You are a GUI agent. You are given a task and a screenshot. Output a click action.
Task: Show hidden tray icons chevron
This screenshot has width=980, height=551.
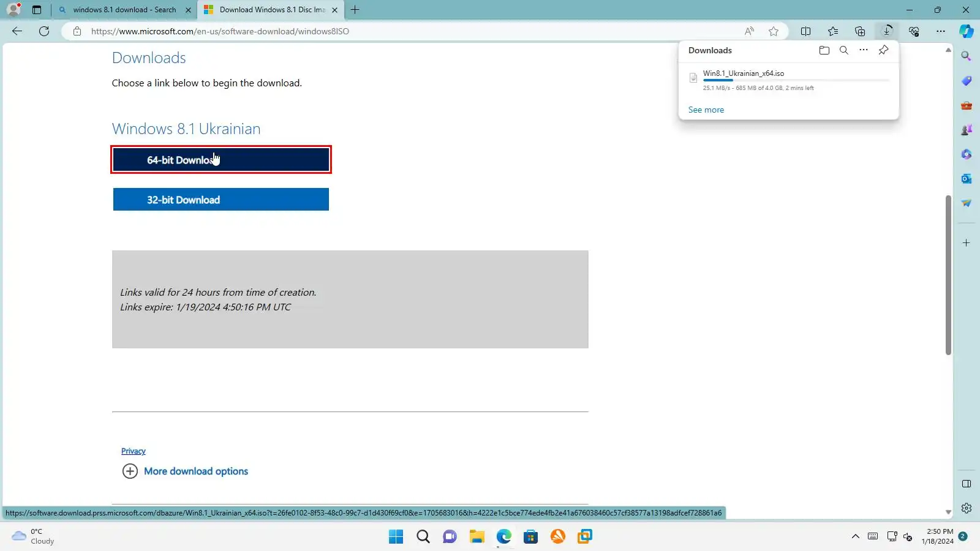pos(855,537)
